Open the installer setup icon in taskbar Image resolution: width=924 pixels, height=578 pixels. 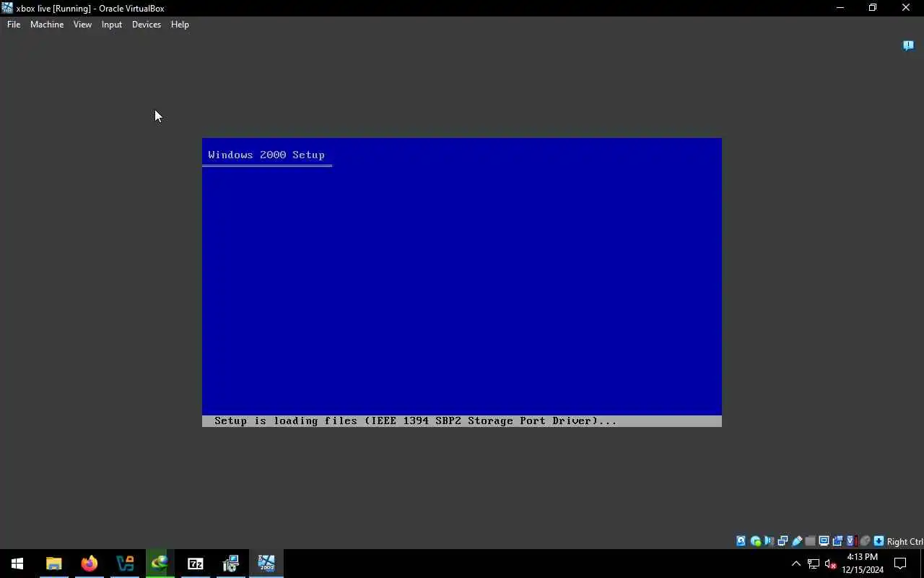pos(231,564)
